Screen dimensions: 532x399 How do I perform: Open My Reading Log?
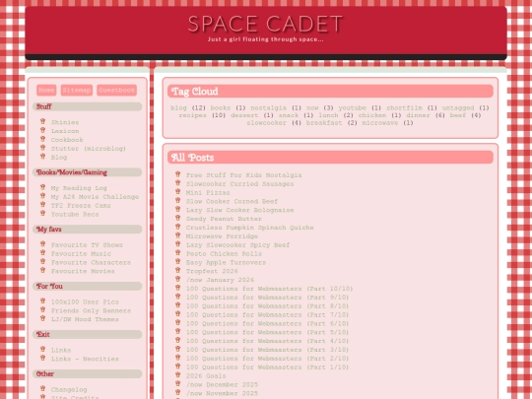[79, 188]
